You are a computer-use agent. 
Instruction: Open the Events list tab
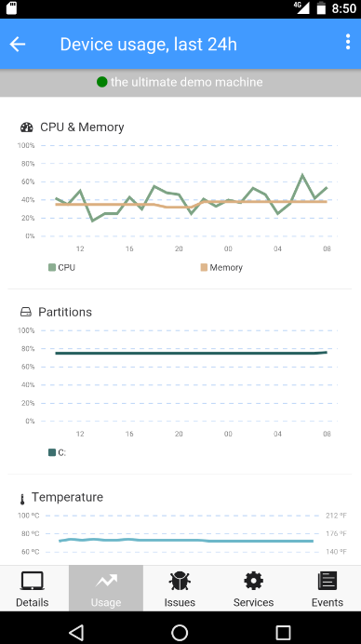[x=328, y=588]
